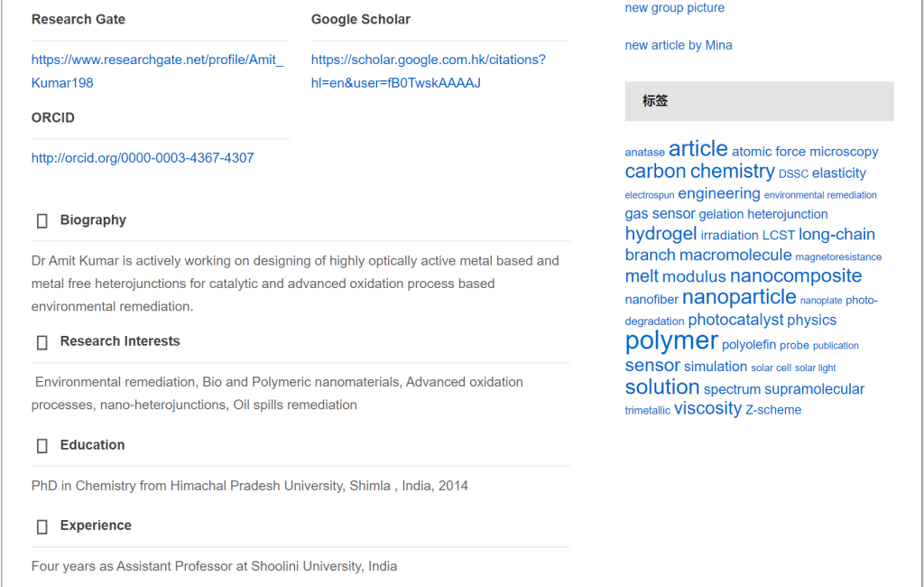This screenshot has height=587, width=924.
Task: Open the 'new group picture' post
Action: [674, 8]
